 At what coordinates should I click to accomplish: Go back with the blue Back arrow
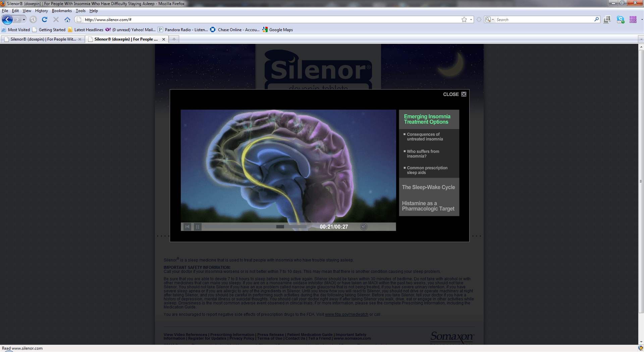[7, 20]
